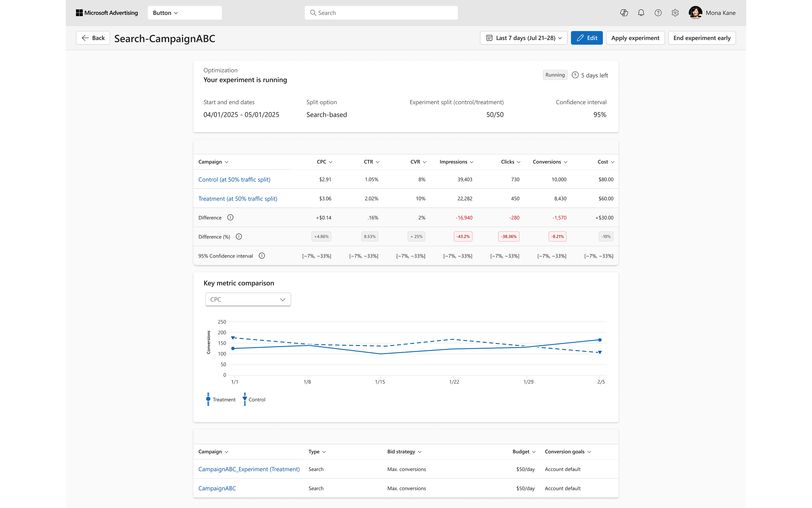Expand the Impressions column header menu
Screen dimensions: 812x508
click(472, 162)
